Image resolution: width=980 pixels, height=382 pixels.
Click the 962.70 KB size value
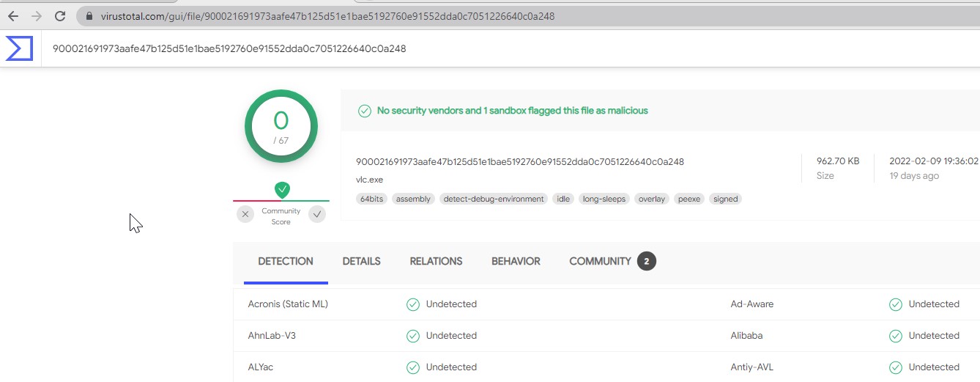[x=838, y=161]
